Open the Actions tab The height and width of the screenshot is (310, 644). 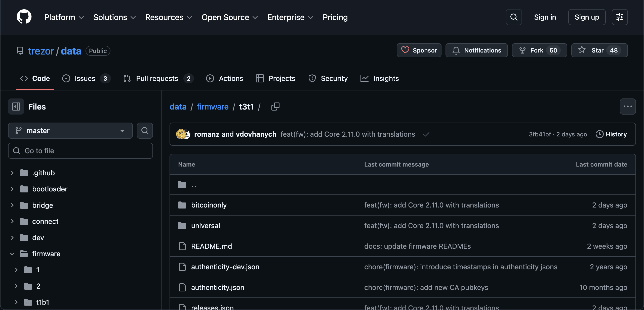(225, 78)
